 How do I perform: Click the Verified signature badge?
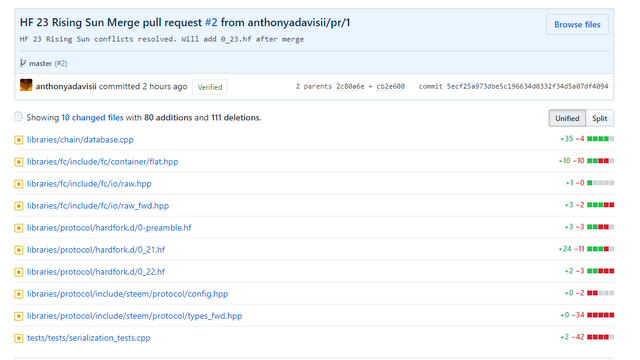210,87
